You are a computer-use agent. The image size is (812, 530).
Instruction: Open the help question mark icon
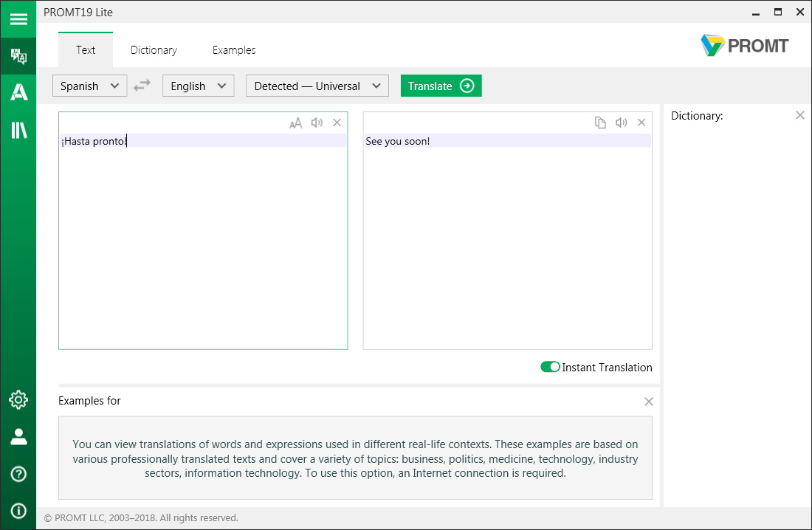(x=18, y=474)
